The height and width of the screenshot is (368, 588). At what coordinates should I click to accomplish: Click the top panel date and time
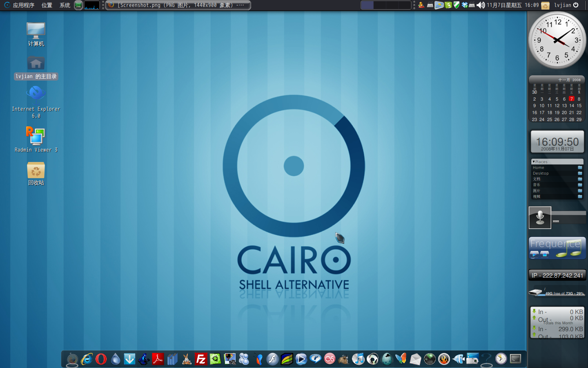(x=512, y=5)
